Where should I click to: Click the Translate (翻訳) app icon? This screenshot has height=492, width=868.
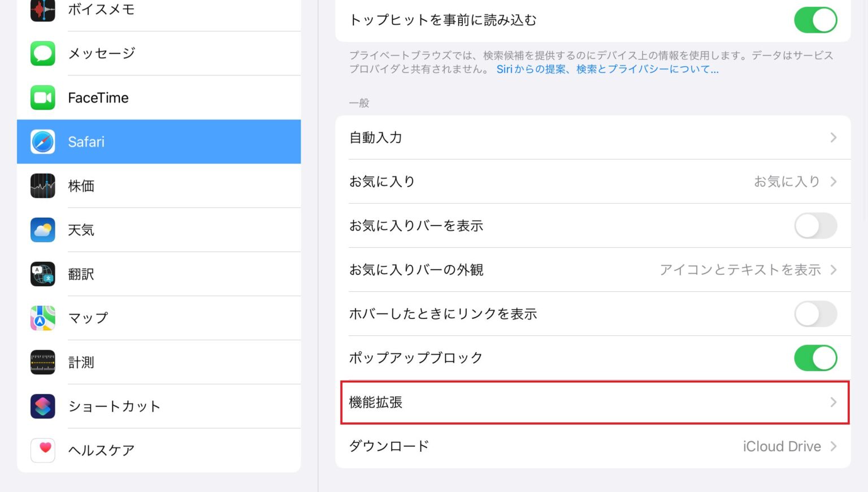pyautogui.click(x=42, y=274)
